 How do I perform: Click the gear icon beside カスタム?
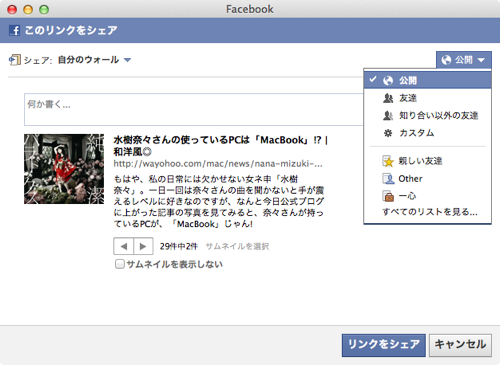pos(388,133)
